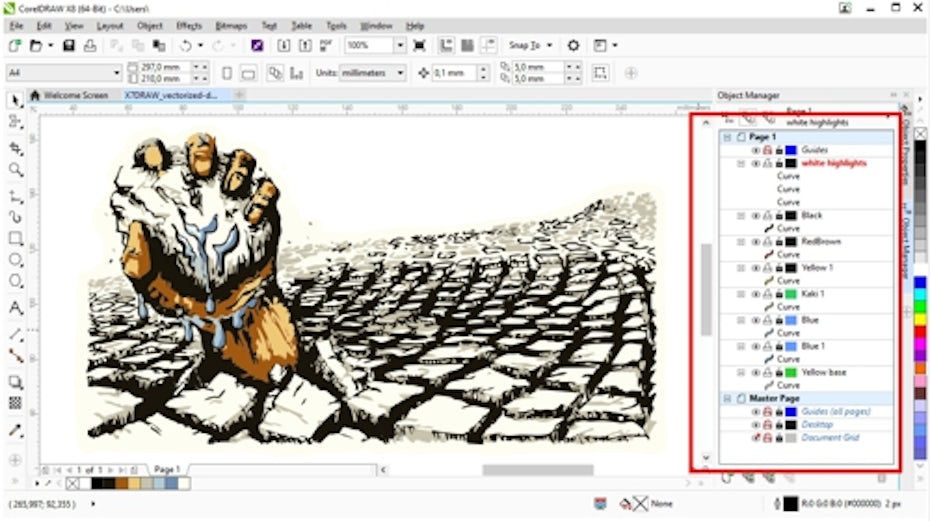Image resolution: width=930 pixels, height=521 pixels.
Task: Toggle visibility of the Black layer
Action: pos(756,216)
